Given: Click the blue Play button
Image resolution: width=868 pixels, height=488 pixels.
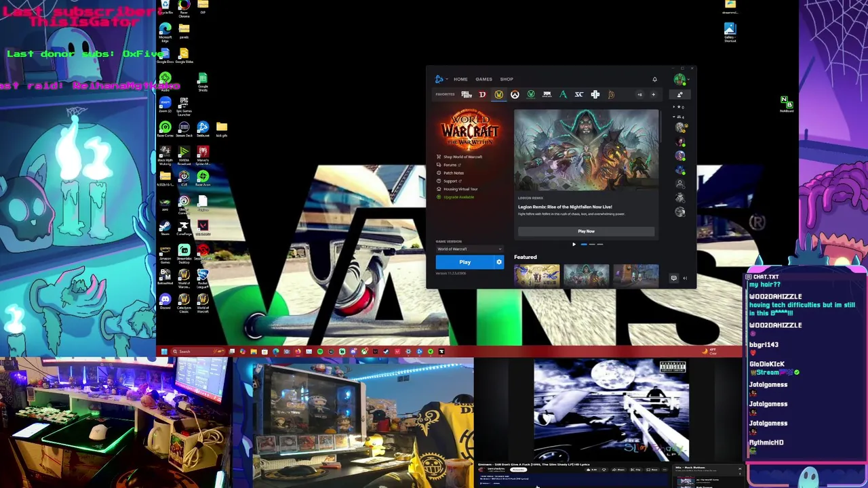Looking at the screenshot, I should click(465, 262).
